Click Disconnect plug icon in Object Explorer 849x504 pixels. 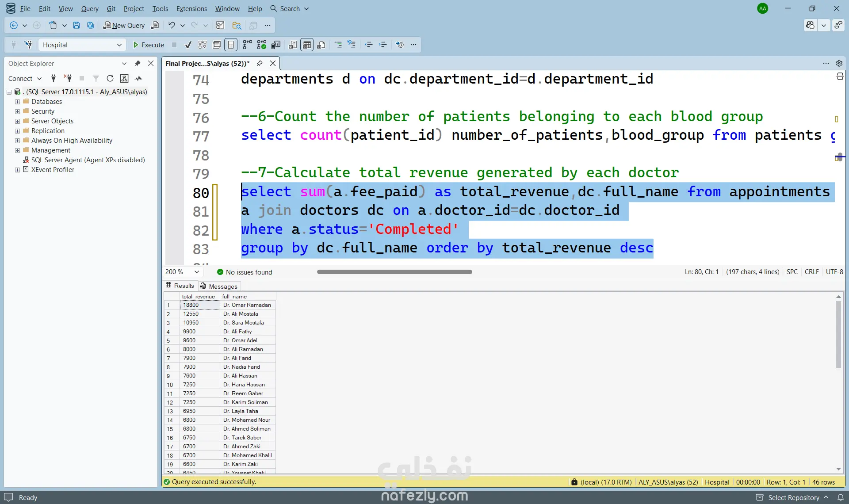[68, 78]
